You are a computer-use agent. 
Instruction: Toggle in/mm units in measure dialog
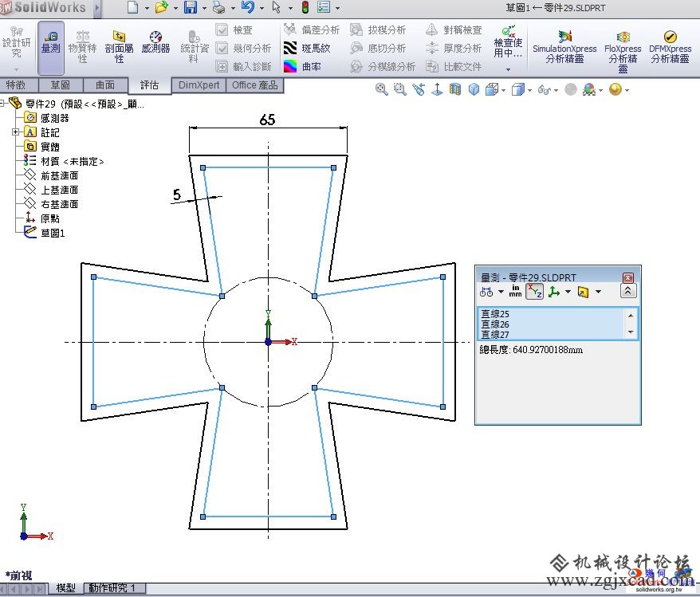(515, 292)
